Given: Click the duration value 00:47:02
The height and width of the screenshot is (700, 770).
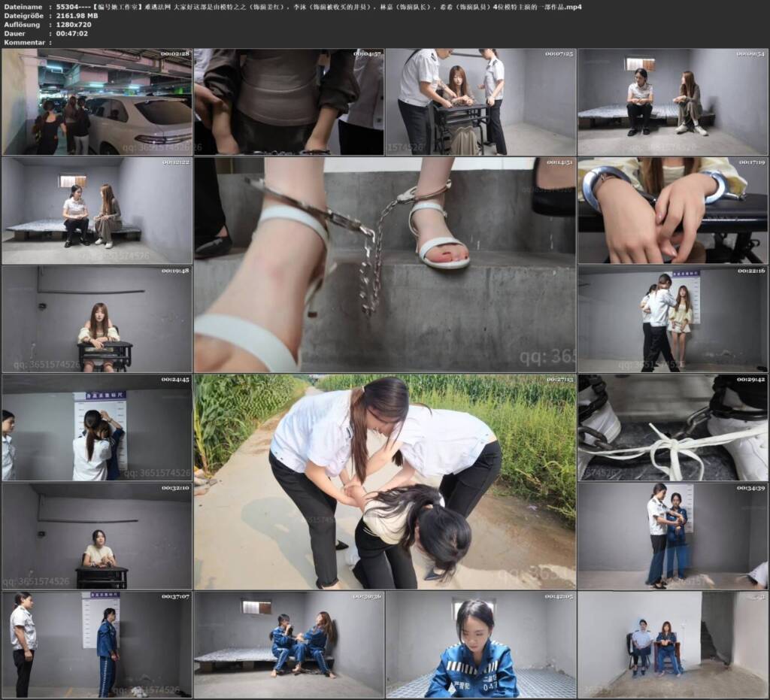Looking at the screenshot, I should [x=71, y=33].
